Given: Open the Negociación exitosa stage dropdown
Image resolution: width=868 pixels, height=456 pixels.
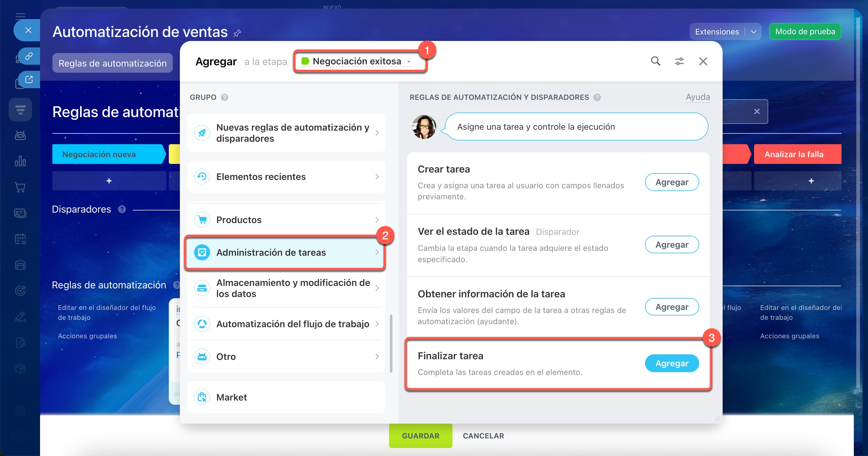Looking at the screenshot, I should (x=356, y=61).
